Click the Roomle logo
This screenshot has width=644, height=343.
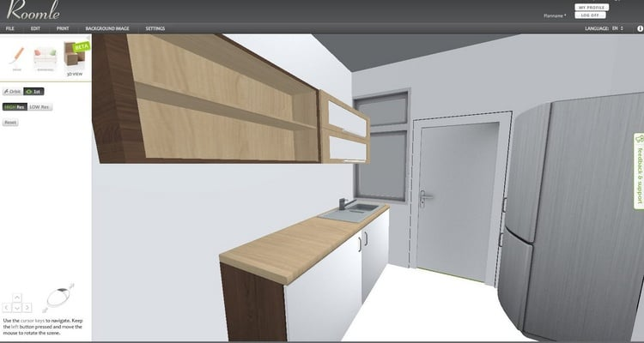click(x=33, y=9)
